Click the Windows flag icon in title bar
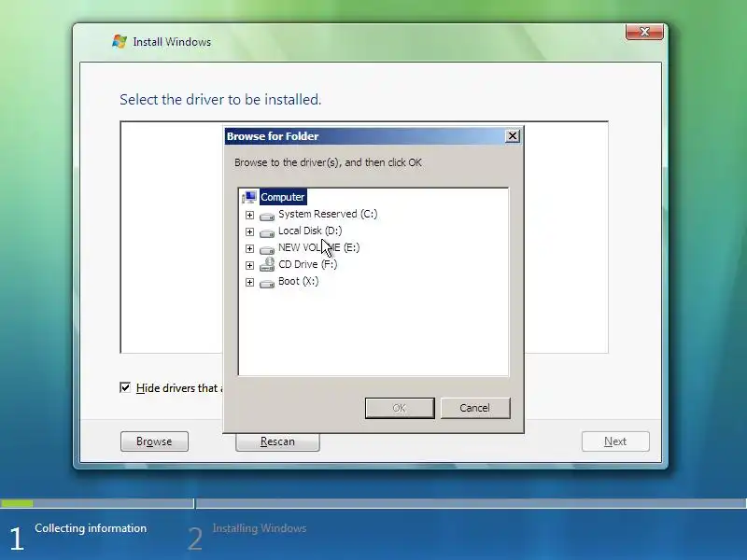This screenshot has height=560, width=747. [120, 41]
